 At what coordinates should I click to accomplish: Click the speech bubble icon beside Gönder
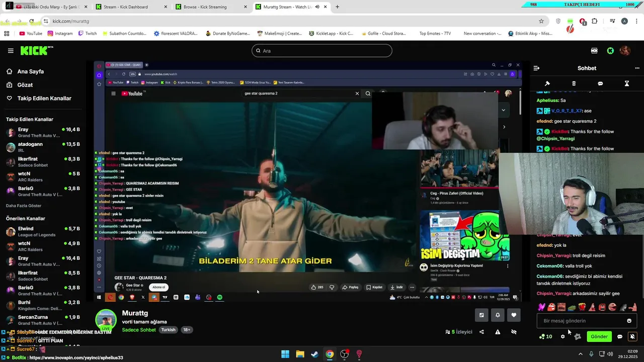[620, 336]
